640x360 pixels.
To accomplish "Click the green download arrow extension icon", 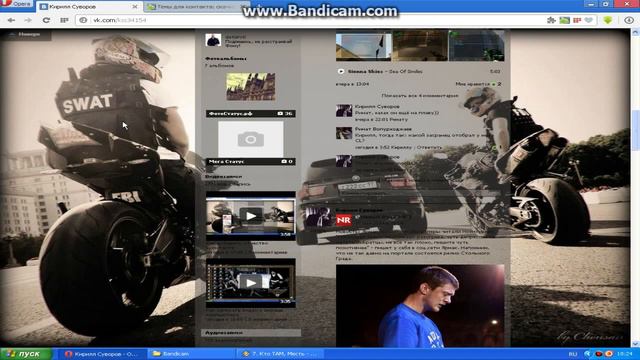I will point(608,20).
